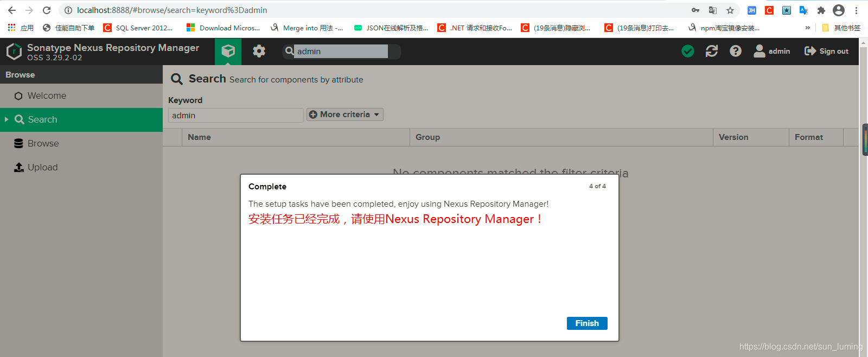Screen dimensions: 868x357
Task: Open the More criteria dropdown
Action: (x=344, y=114)
